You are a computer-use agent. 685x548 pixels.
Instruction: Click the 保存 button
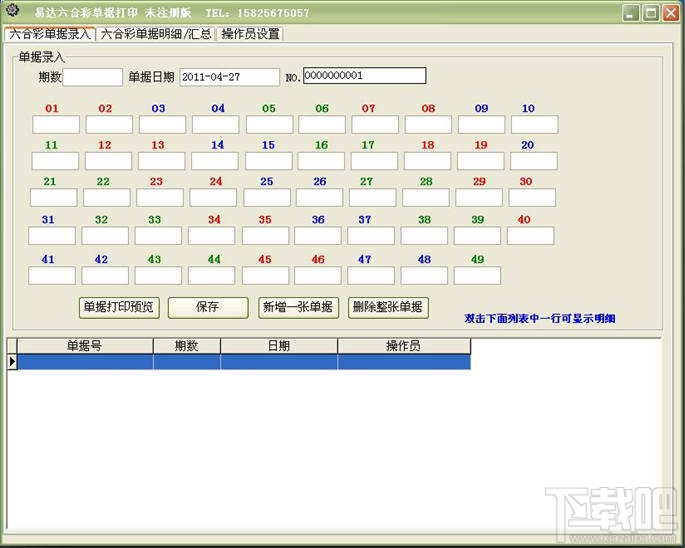(208, 308)
